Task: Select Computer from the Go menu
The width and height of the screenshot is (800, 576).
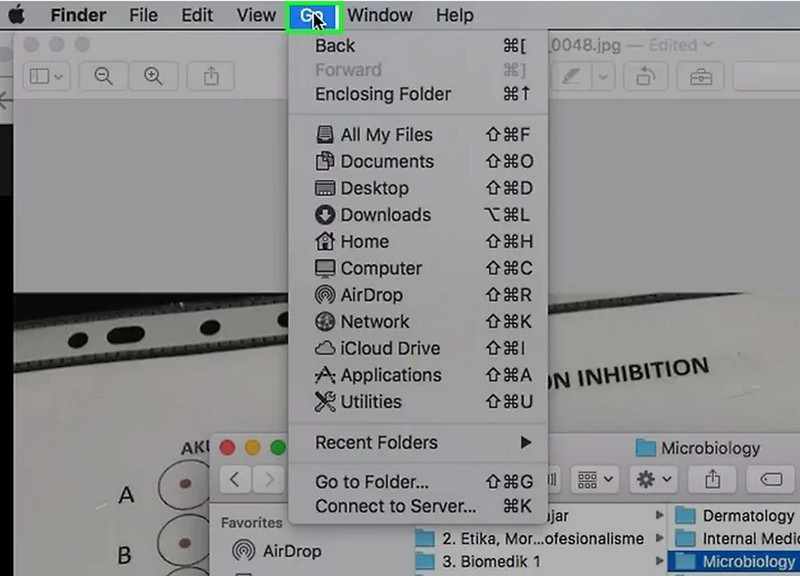Action: tap(418, 268)
